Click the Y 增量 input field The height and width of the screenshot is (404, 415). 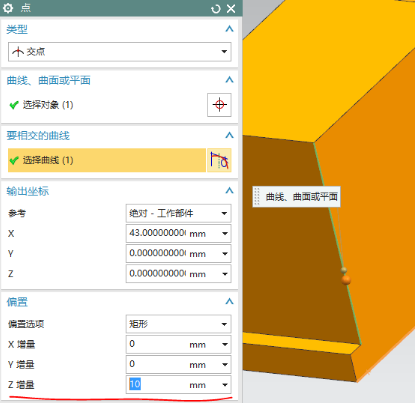pos(157,365)
